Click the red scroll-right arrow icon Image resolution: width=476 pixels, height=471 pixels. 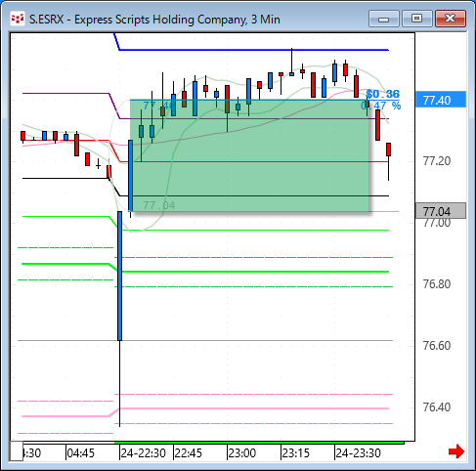click(456, 451)
